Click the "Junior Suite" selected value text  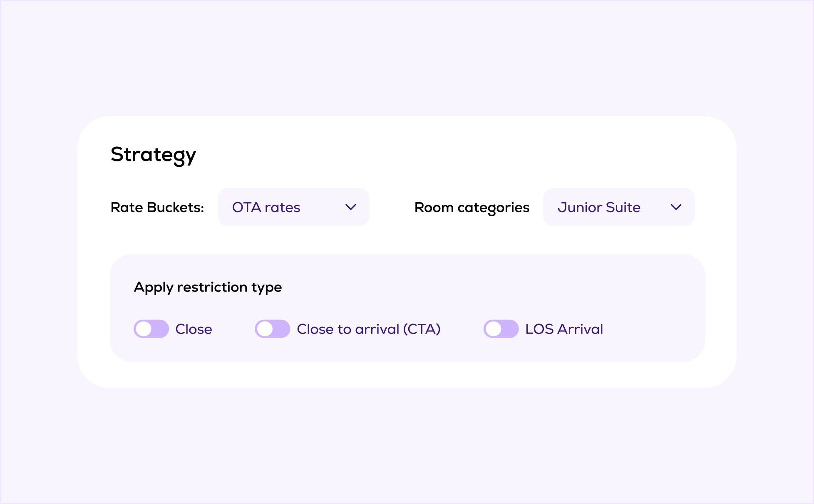click(599, 207)
